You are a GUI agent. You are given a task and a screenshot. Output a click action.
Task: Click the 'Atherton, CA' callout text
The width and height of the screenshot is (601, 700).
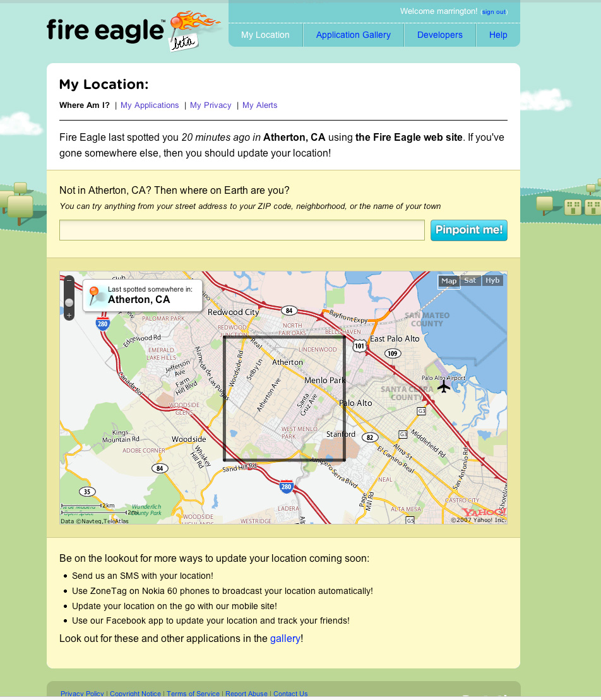pyautogui.click(x=139, y=300)
